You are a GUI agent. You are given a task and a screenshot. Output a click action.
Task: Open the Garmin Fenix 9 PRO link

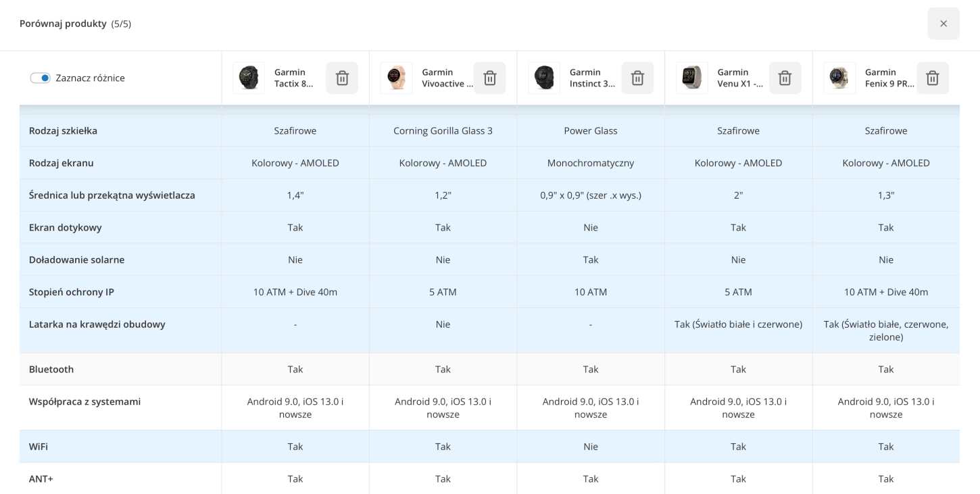point(889,78)
